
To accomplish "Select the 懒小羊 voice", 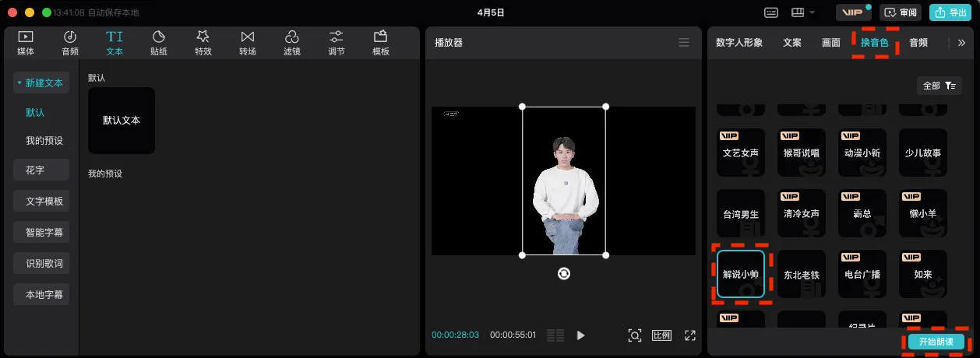I will (923, 213).
